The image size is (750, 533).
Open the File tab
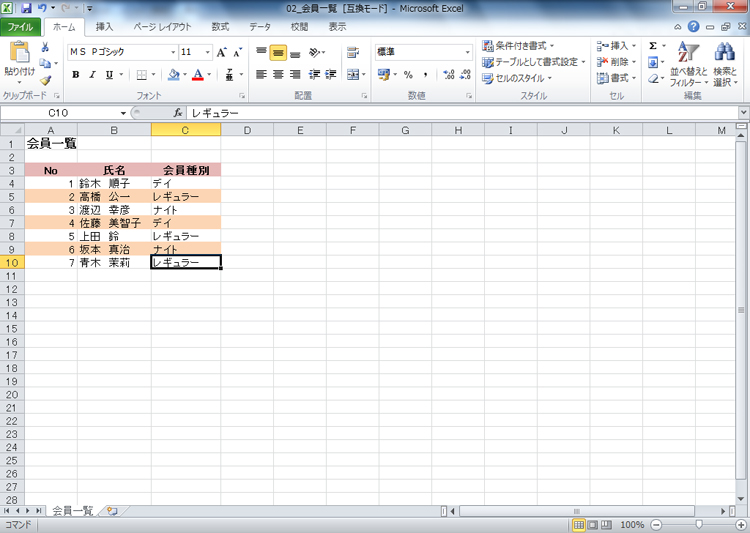(20, 27)
